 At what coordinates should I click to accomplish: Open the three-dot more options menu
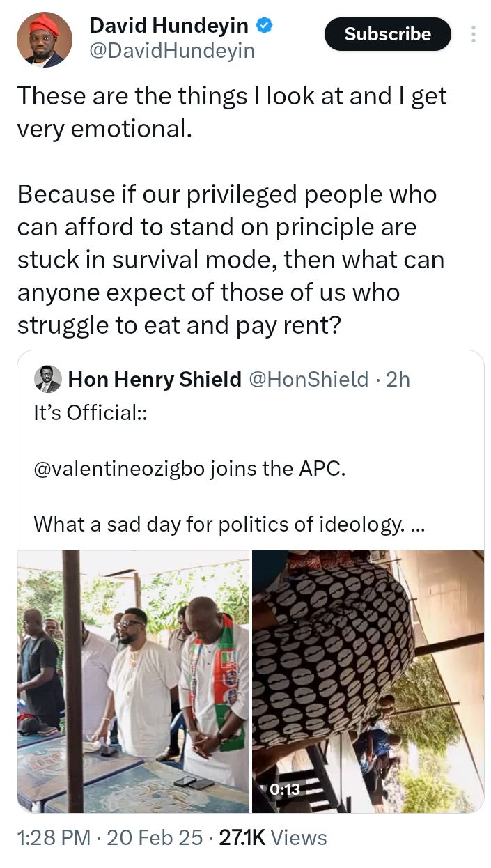[474, 34]
